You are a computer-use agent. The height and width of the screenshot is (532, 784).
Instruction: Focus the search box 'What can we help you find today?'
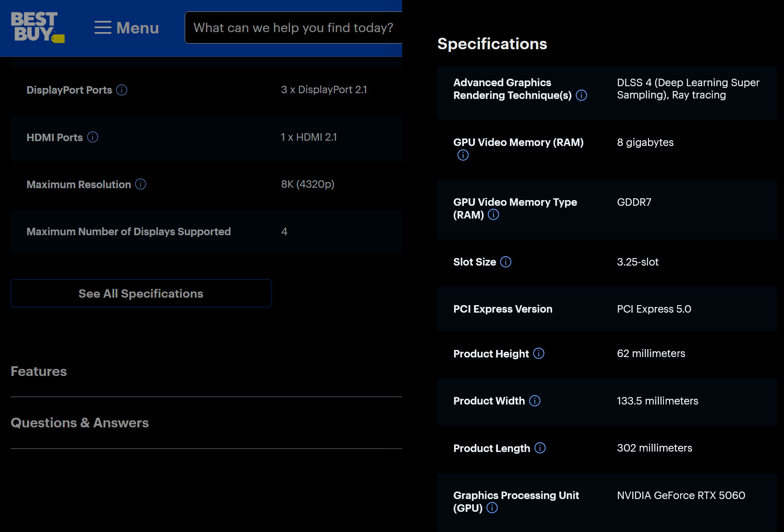point(293,28)
